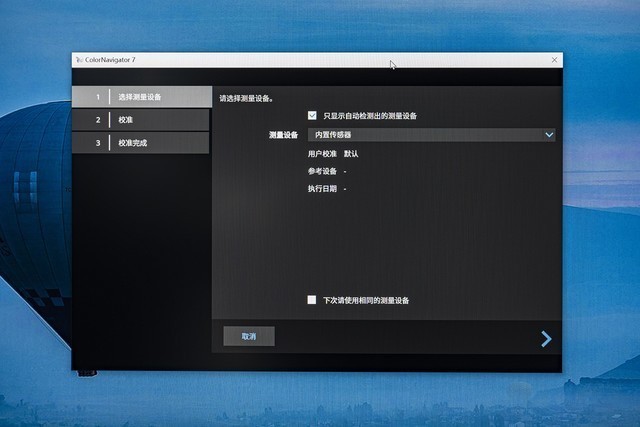Close the ColorNavigator 7 window
The image size is (640, 427).
554,60
